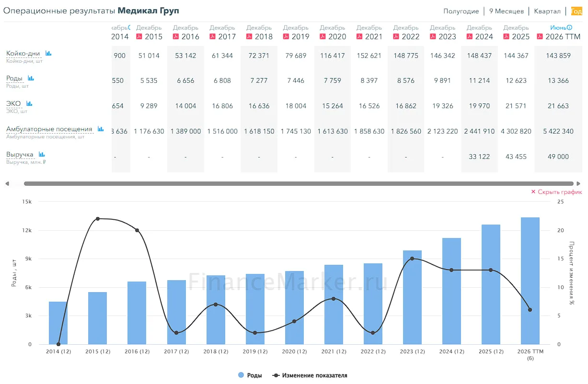Click Выручка value 43 455
Image resolution: width=588 pixels, height=384 pixels.
[x=516, y=157]
